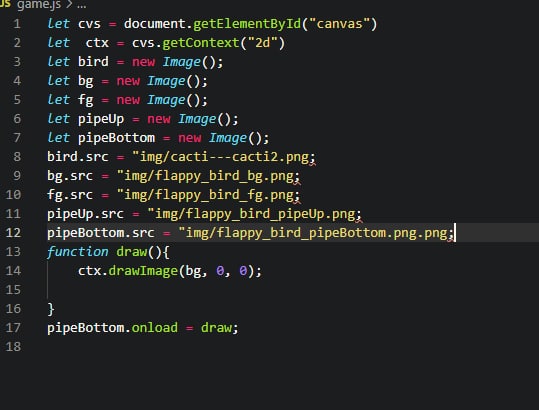539x410 pixels.
Task: Click bird.src on line 8
Action: [x=78, y=157]
